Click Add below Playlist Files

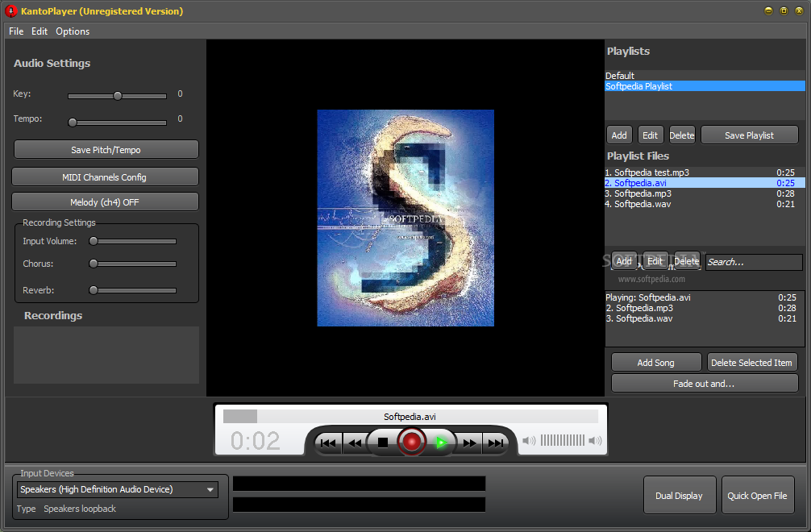624,261
